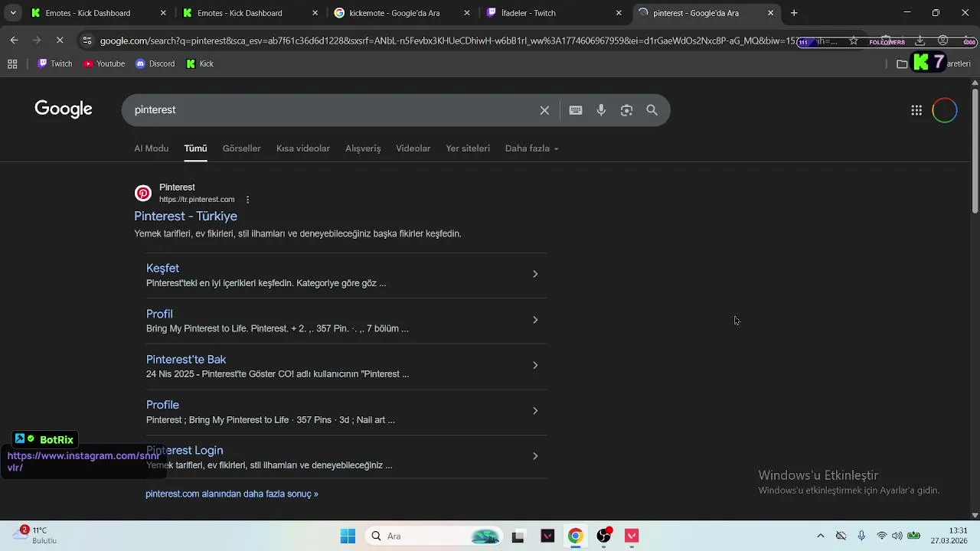Screen dimensions: 980x551
Task: Close the kickemote - Google'da Ara tab
Action: click(467, 13)
